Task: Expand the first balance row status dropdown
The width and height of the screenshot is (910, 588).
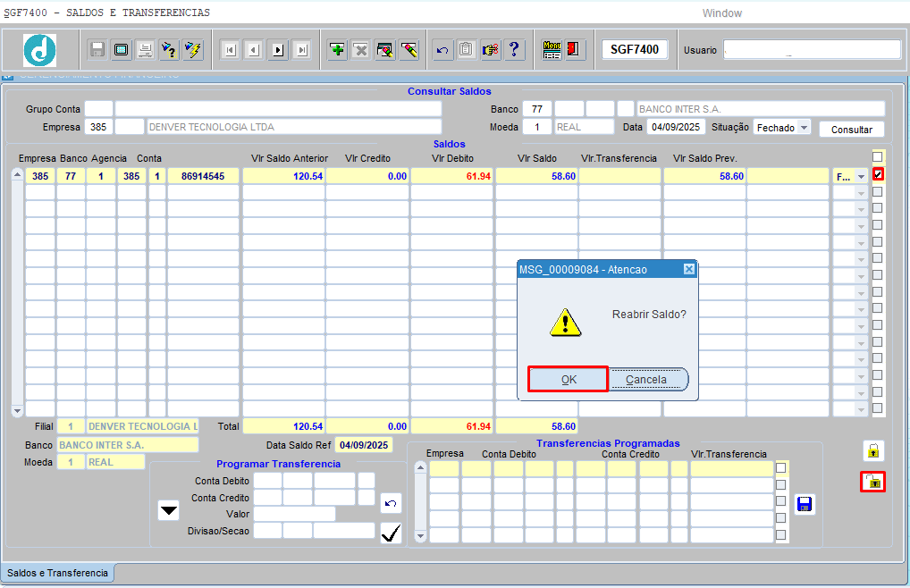Action: [861, 177]
